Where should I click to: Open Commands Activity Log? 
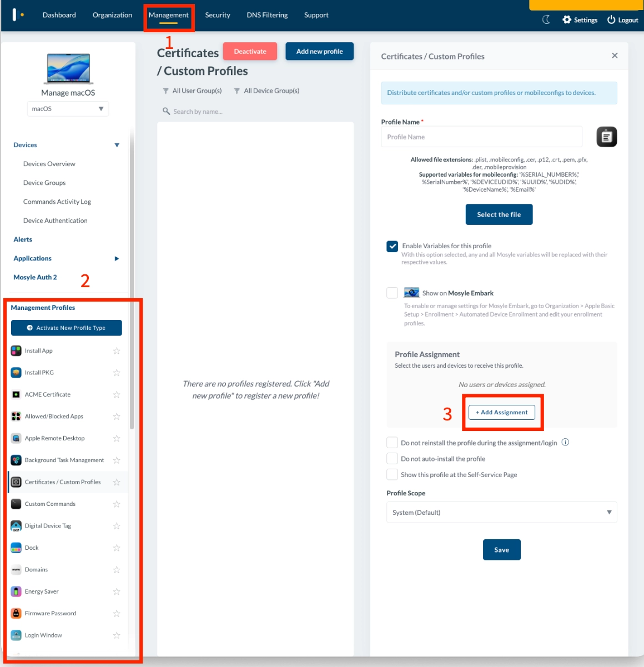point(57,202)
